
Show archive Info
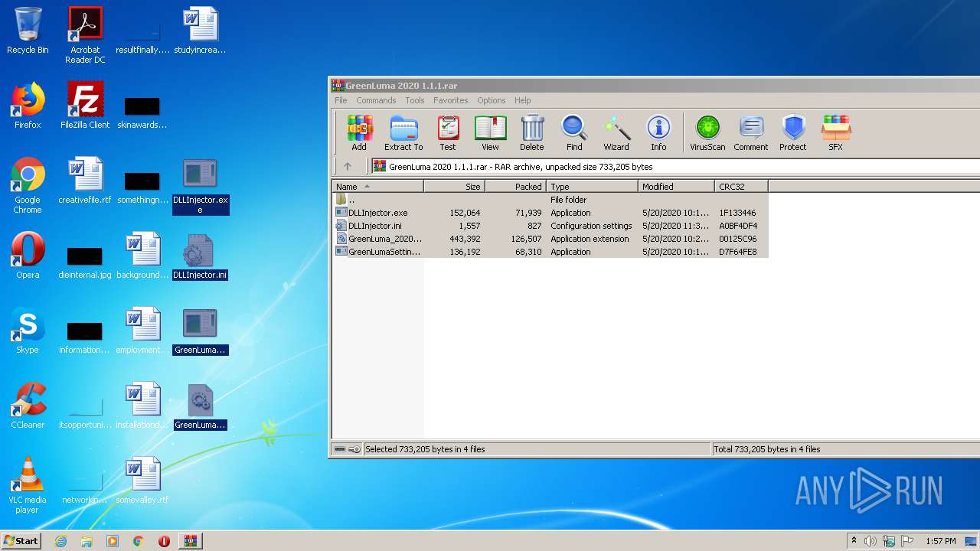pyautogui.click(x=658, y=133)
